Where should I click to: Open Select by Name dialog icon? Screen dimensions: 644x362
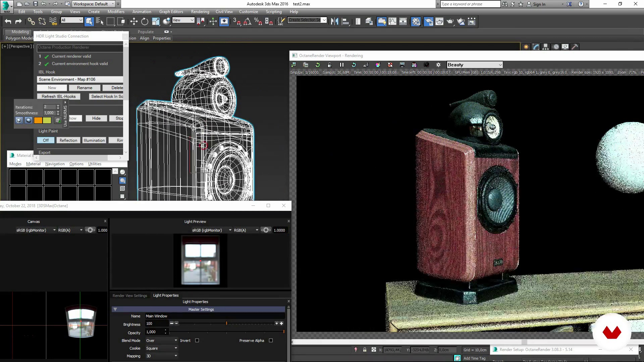(x=100, y=22)
